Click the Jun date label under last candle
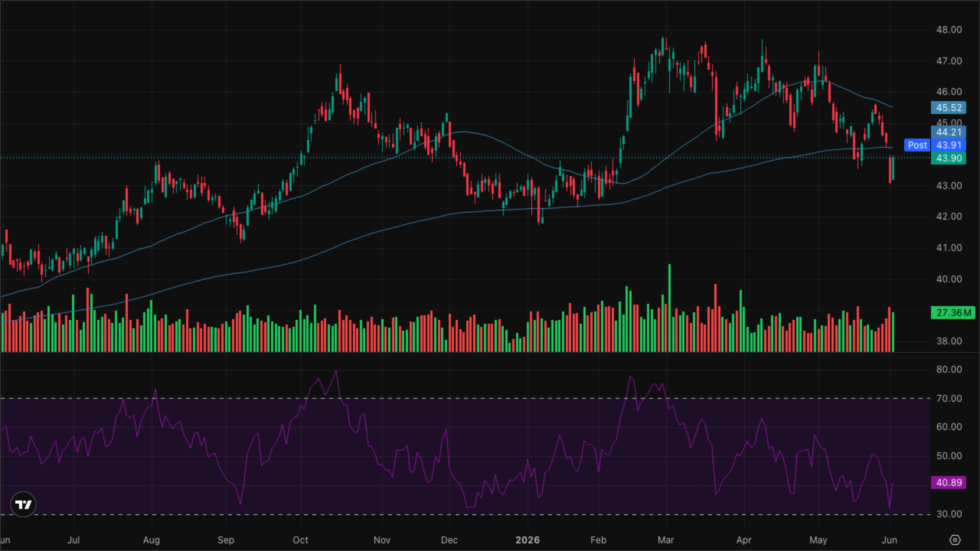The width and height of the screenshot is (980, 551). (889, 540)
